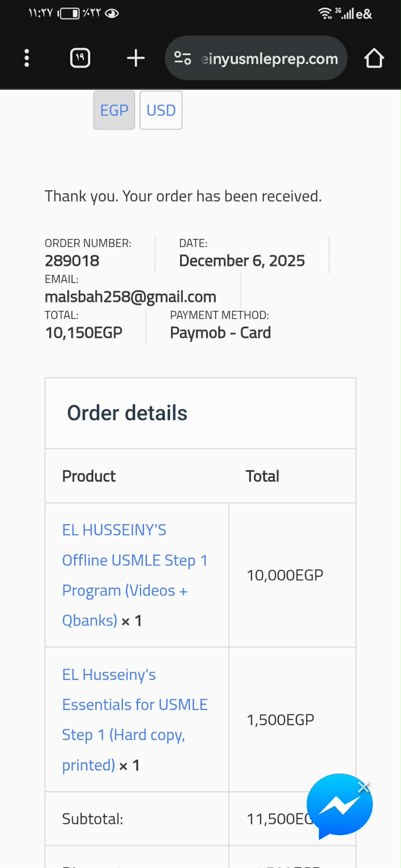The width and height of the screenshot is (401, 868).
Task: Open the browser three-dot menu
Action: [x=27, y=58]
